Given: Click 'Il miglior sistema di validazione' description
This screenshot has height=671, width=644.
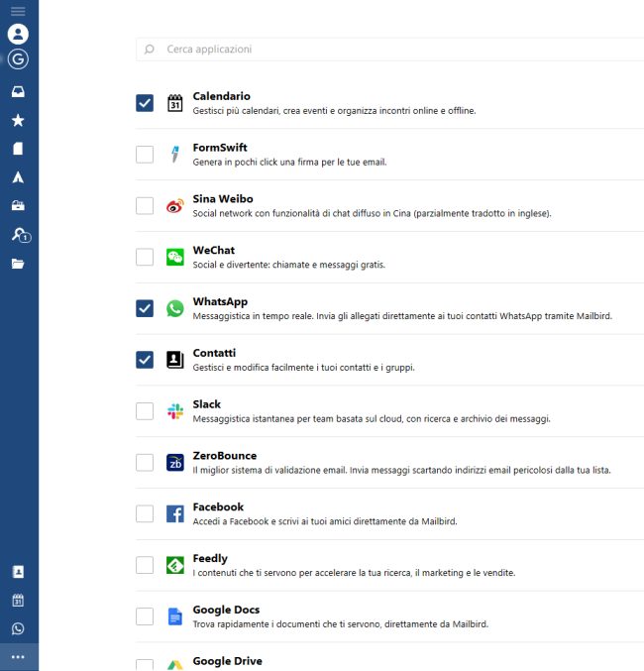Looking at the screenshot, I should 402,471.
